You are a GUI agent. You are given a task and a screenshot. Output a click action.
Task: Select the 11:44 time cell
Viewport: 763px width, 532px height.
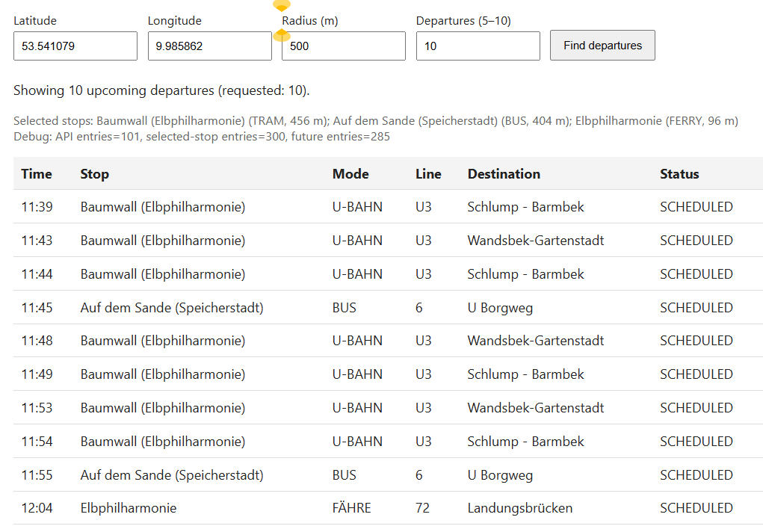click(x=37, y=274)
